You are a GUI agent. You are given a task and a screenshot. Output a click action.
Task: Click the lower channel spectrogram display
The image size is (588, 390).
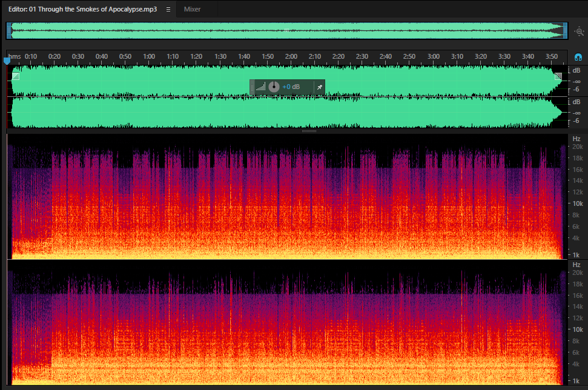(287, 323)
